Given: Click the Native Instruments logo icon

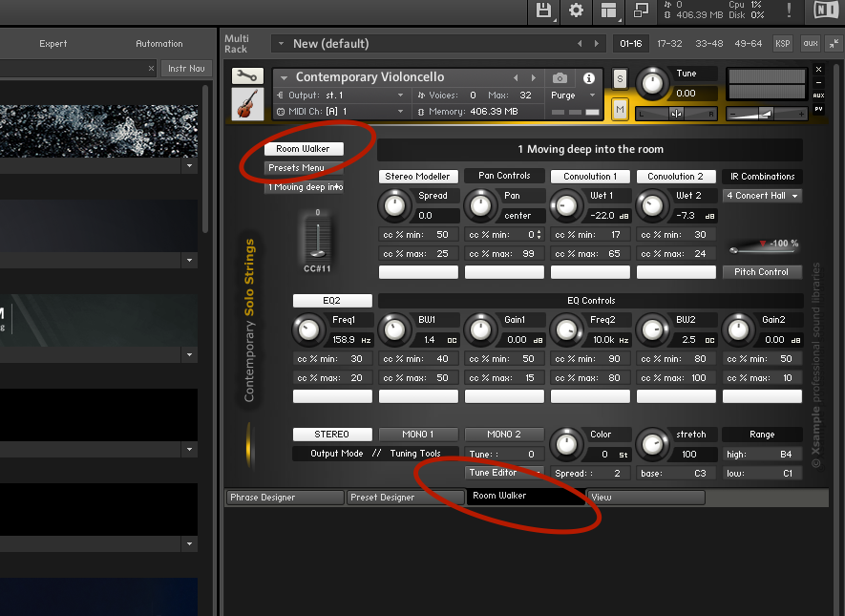Looking at the screenshot, I should (x=826, y=11).
